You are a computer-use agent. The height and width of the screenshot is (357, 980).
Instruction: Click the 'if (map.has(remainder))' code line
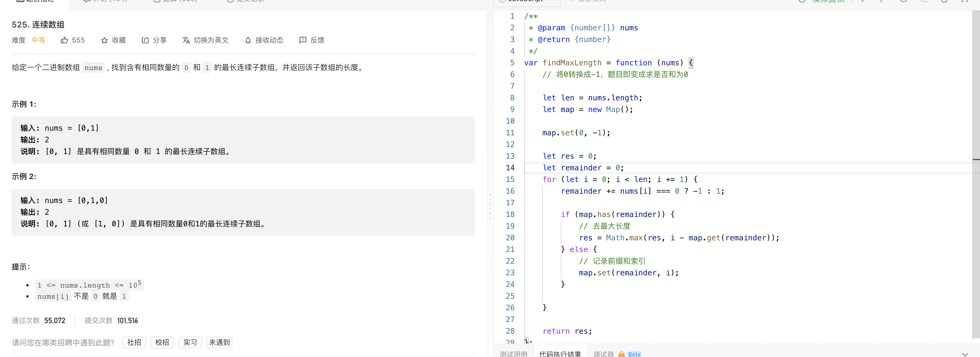pos(618,214)
